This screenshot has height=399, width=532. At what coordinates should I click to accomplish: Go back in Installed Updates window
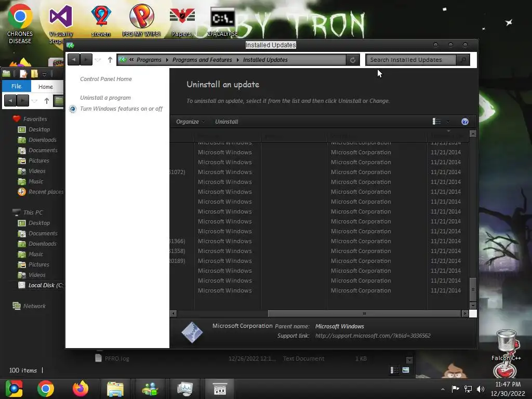tap(74, 60)
